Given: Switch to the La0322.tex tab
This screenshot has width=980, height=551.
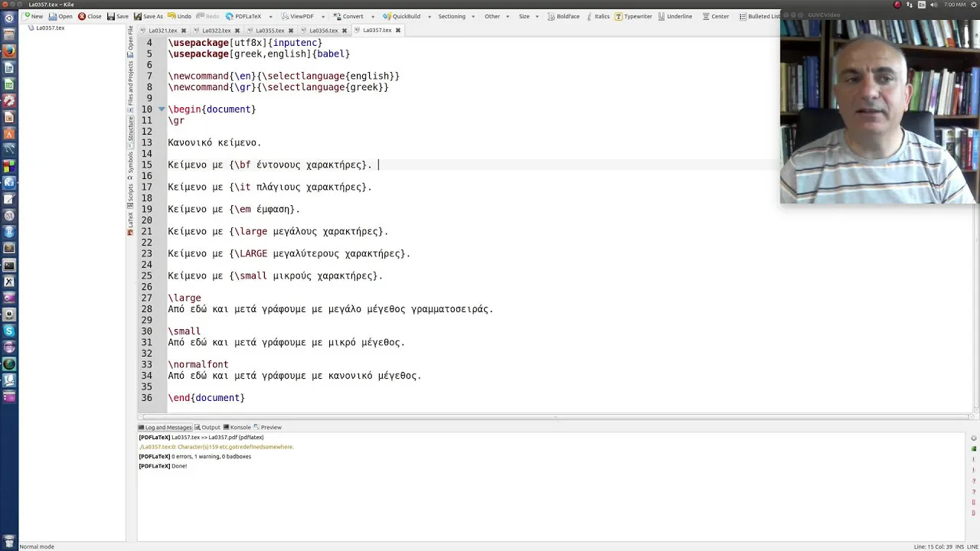Looking at the screenshot, I should pos(216,31).
